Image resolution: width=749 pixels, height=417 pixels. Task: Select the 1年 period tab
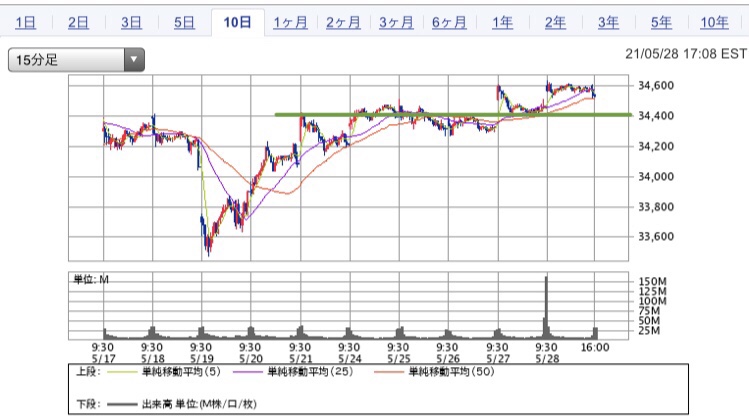point(503,22)
